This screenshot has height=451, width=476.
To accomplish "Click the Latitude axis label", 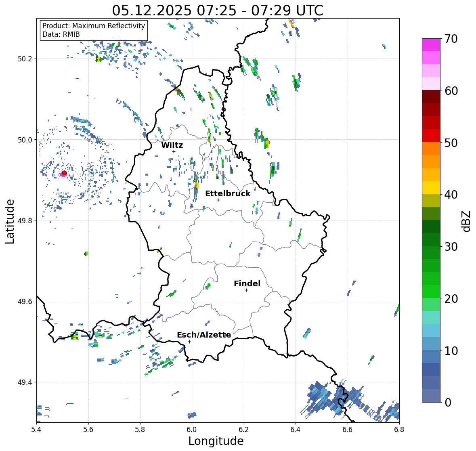I will (x=10, y=221).
